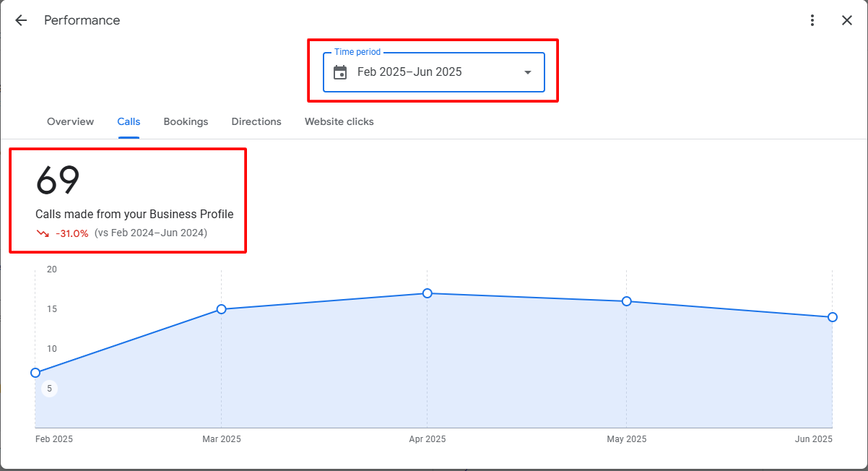The height and width of the screenshot is (471, 868).
Task: Click the calendar icon in Time period
Action: pos(340,72)
